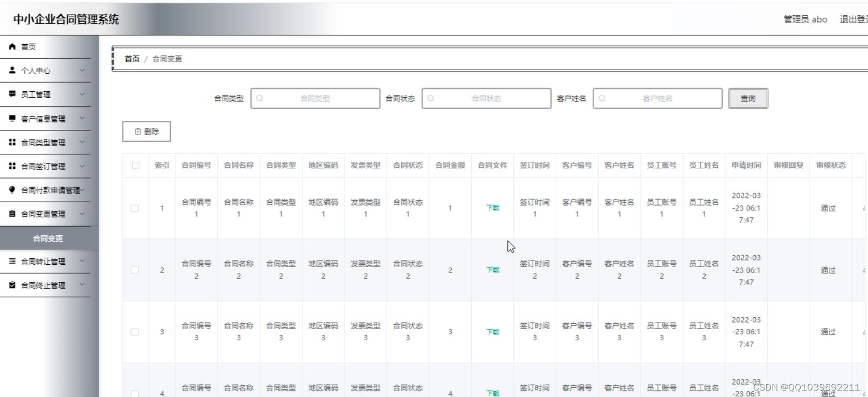Click the search icon in 合同状态 field
The width and height of the screenshot is (868, 397).
coord(431,99)
